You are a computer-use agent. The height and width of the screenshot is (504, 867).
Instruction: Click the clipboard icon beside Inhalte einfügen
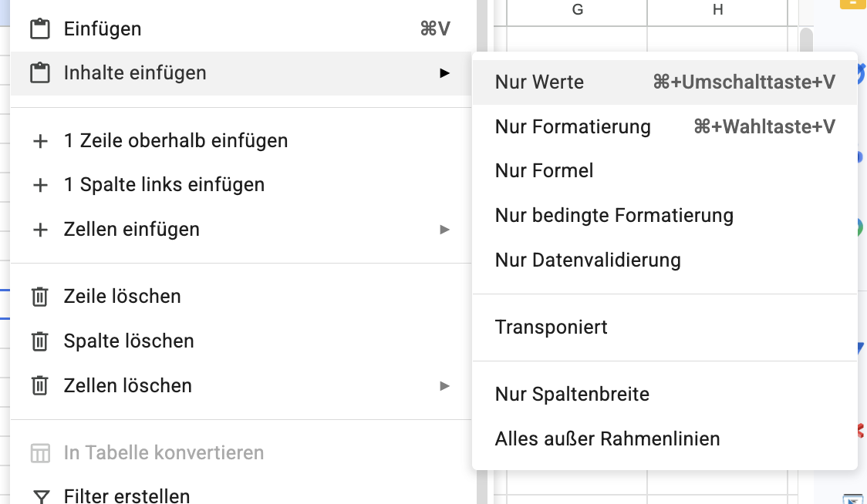[39, 72]
